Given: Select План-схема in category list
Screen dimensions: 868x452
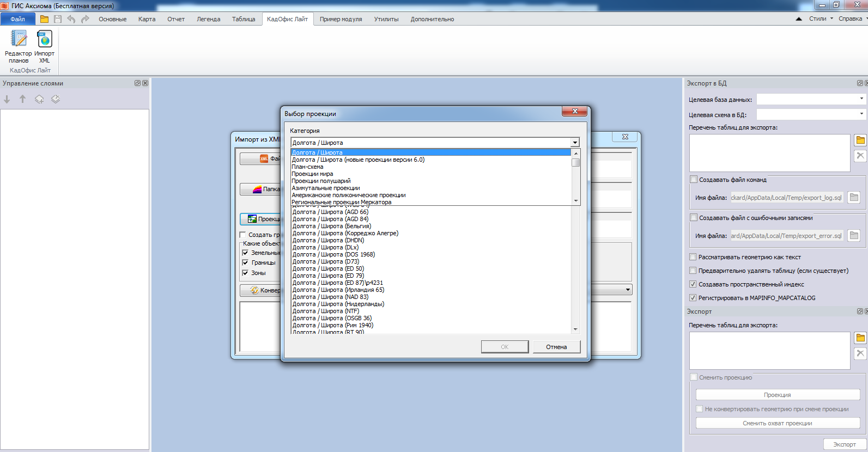Looking at the screenshot, I should pos(307,167).
